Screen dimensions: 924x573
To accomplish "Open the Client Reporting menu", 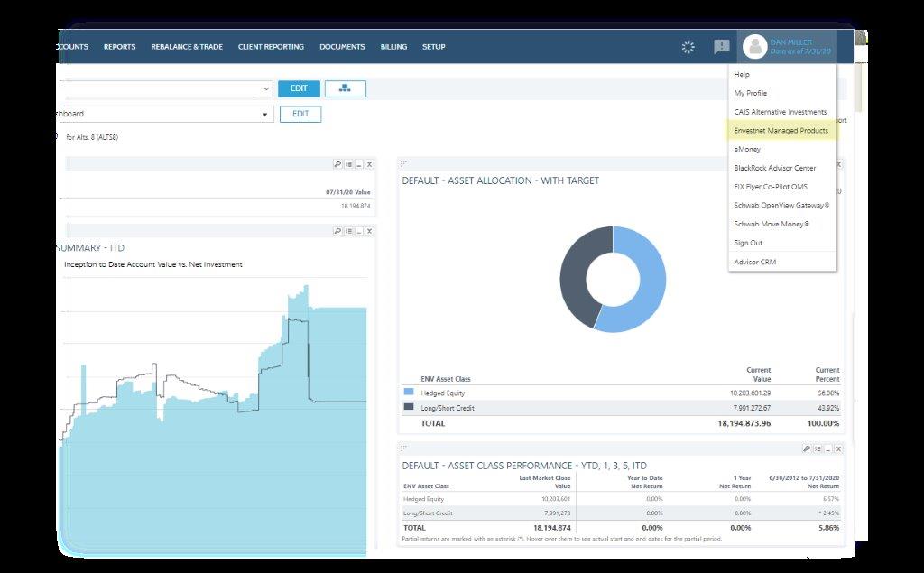I will (x=271, y=47).
